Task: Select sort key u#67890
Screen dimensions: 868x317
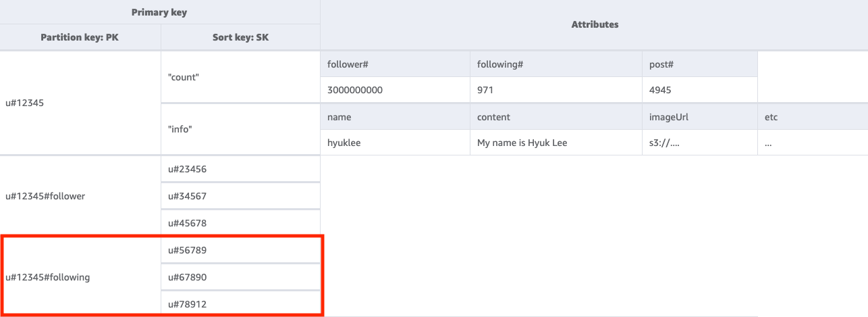Action: (187, 277)
